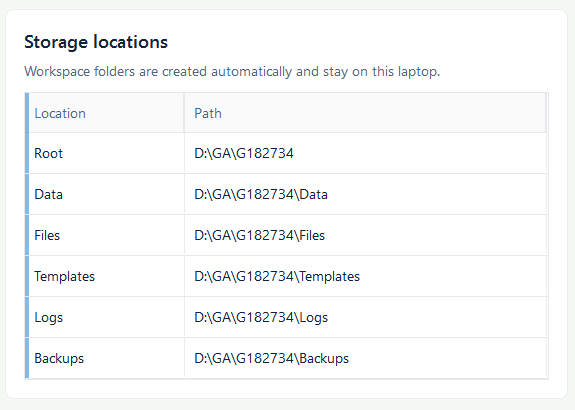575x410 pixels.
Task: Click the Workspace folders description text
Action: coord(232,71)
